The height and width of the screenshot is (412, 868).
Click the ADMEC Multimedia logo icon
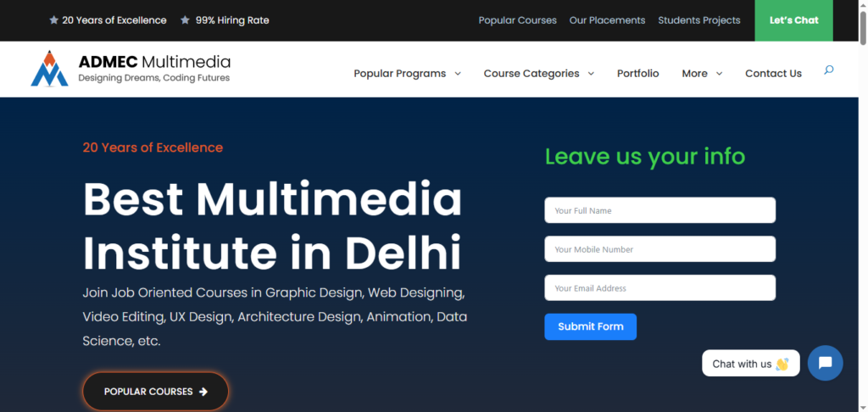49,69
